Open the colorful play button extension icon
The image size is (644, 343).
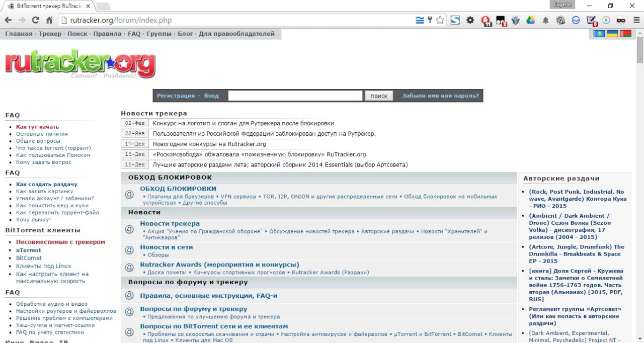[606, 20]
